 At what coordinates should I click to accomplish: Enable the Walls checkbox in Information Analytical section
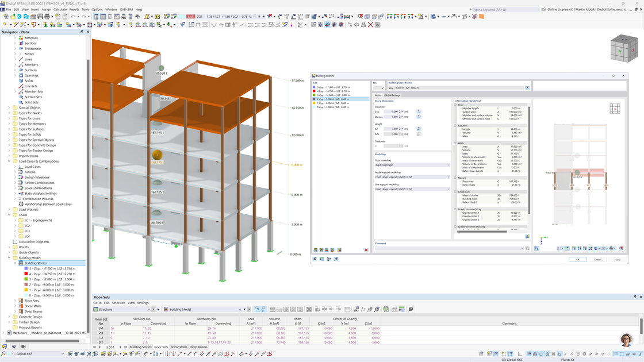[455, 143]
